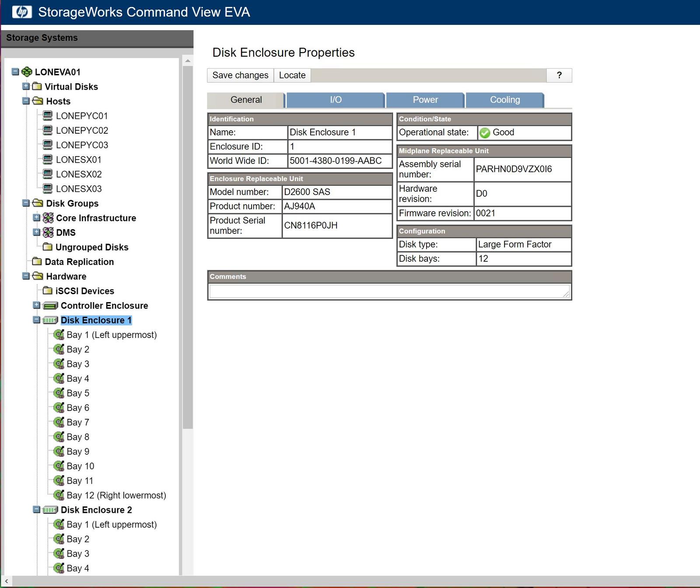Click the Save changes button
This screenshot has width=700, height=588.
[x=240, y=75]
